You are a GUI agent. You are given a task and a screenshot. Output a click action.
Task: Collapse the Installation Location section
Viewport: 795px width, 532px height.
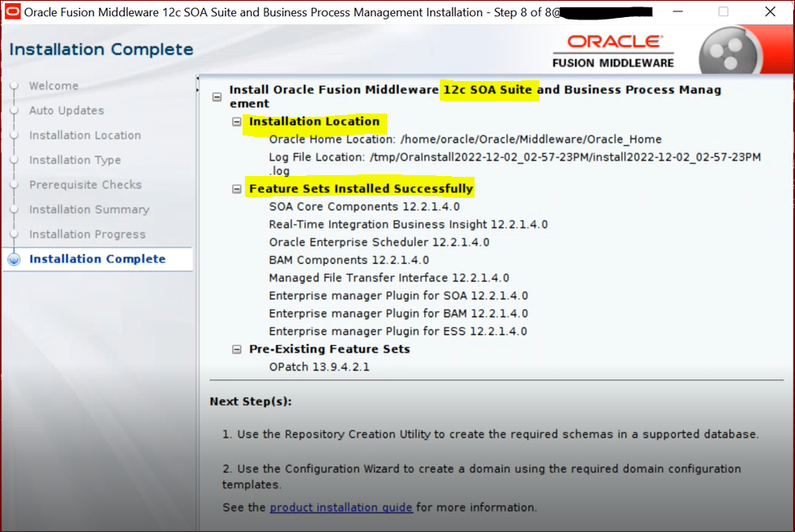click(237, 122)
